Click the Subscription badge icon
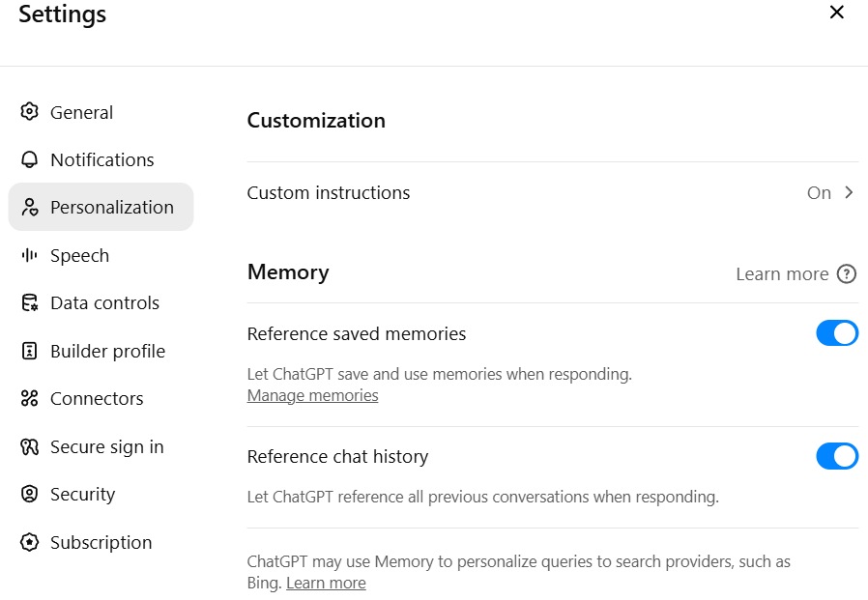 (x=30, y=542)
